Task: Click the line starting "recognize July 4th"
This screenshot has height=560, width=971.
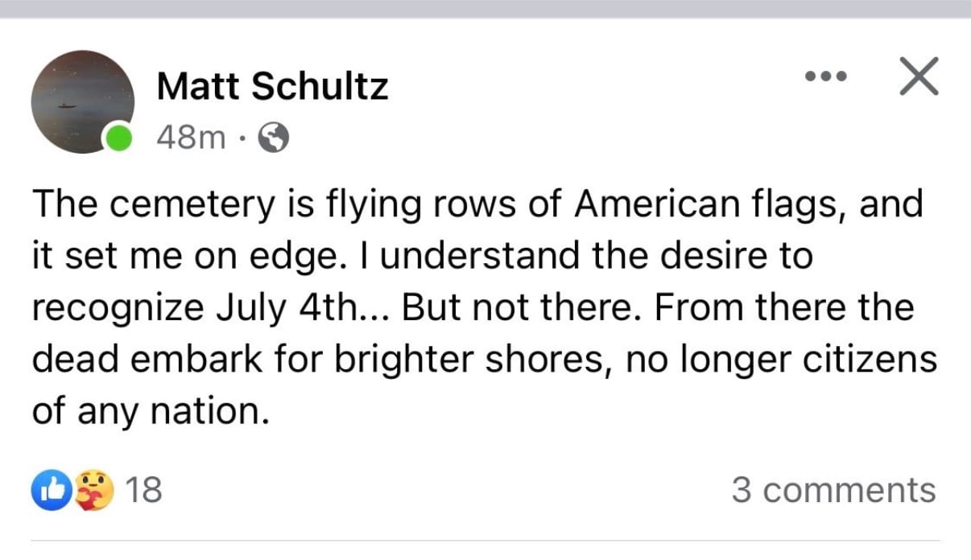Action: [x=473, y=309]
